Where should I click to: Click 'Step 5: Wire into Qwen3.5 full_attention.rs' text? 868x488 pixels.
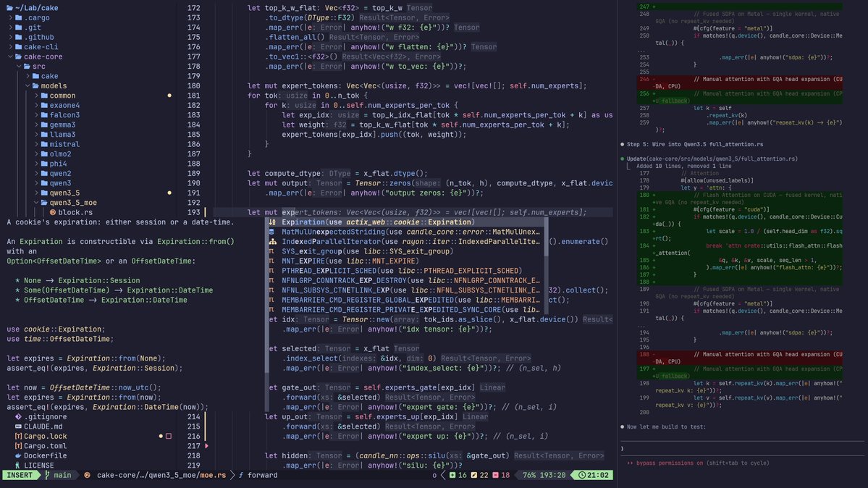(695, 144)
